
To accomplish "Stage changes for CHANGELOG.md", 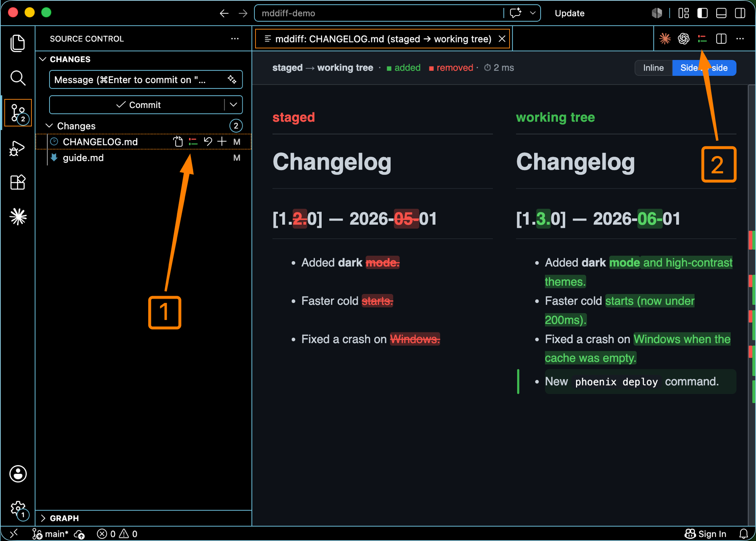I will click(x=222, y=141).
